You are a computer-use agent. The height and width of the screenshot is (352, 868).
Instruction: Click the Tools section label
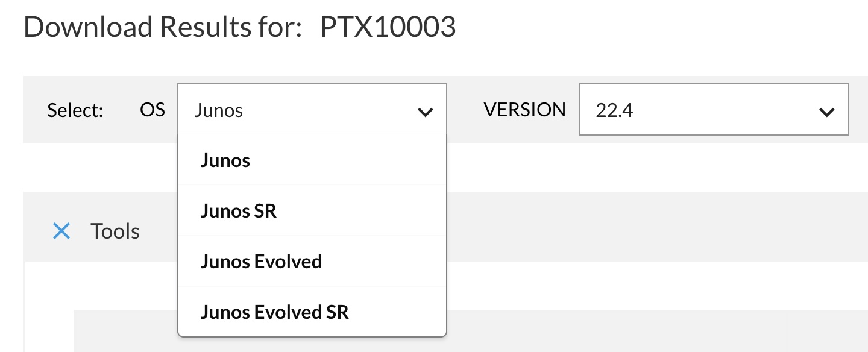(115, 231)
